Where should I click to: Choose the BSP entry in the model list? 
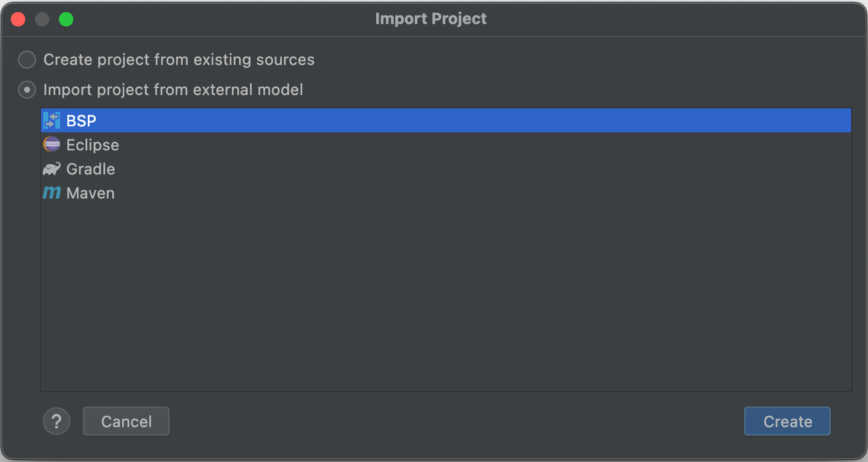[x=82, y=121]
